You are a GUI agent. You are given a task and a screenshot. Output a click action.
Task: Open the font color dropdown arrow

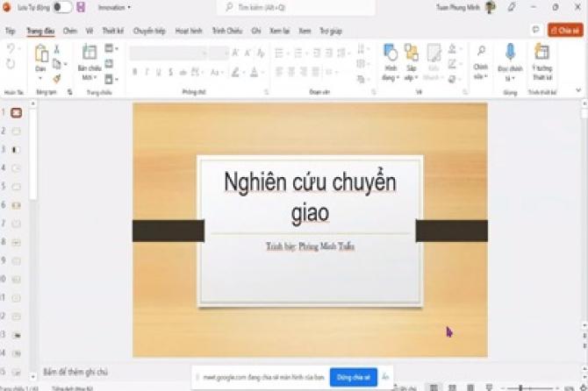coord(263,72)
